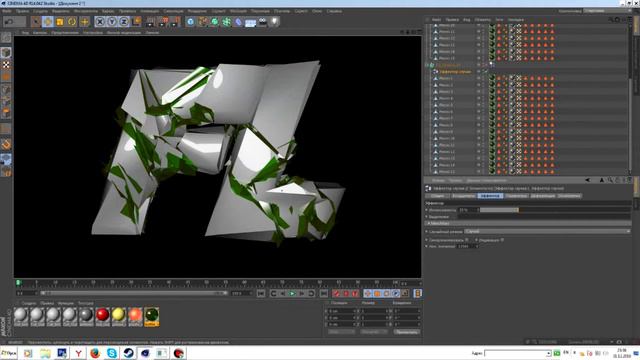Adjust the Интенсивность slider

point(555,210)
